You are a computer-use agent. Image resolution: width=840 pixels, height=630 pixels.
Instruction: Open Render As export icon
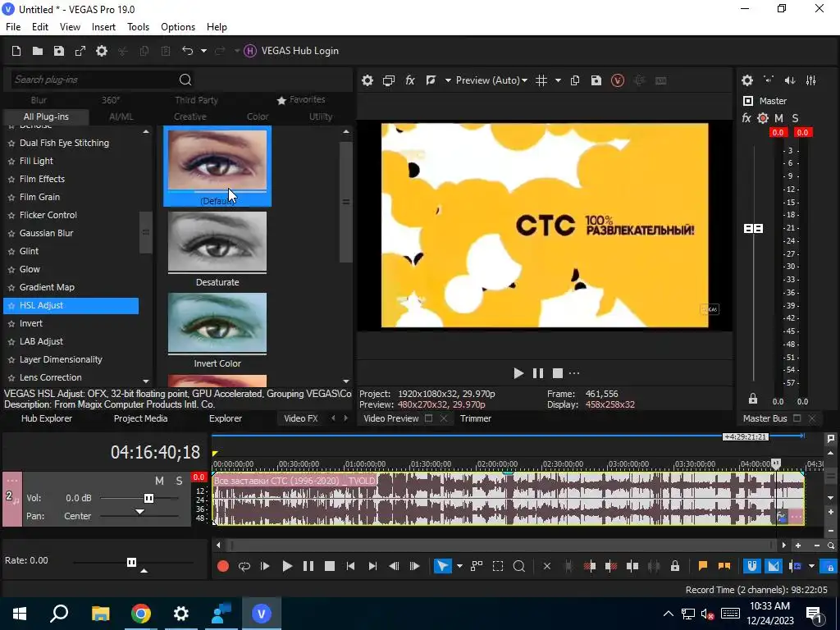click(x=80, y=51)
